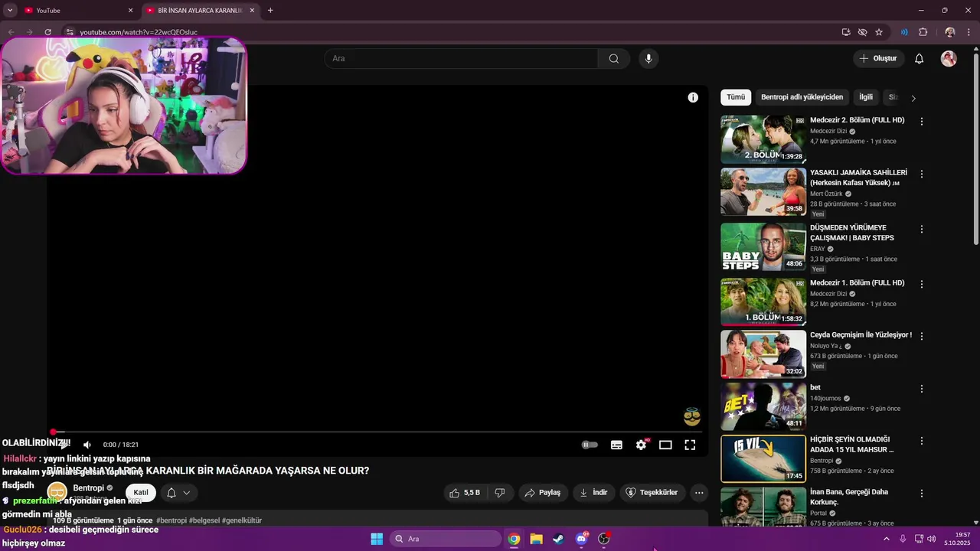Select Bentropi adlı yükleyiciden chip
The width and height of the screenshot is (980, 551).
(x=802, y=97)
